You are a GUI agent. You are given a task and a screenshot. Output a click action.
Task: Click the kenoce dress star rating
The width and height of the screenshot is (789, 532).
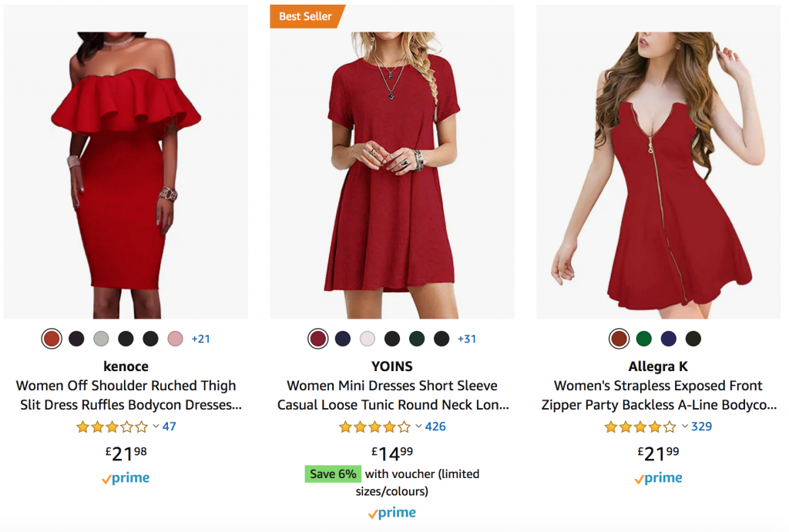tap(112, 427)
